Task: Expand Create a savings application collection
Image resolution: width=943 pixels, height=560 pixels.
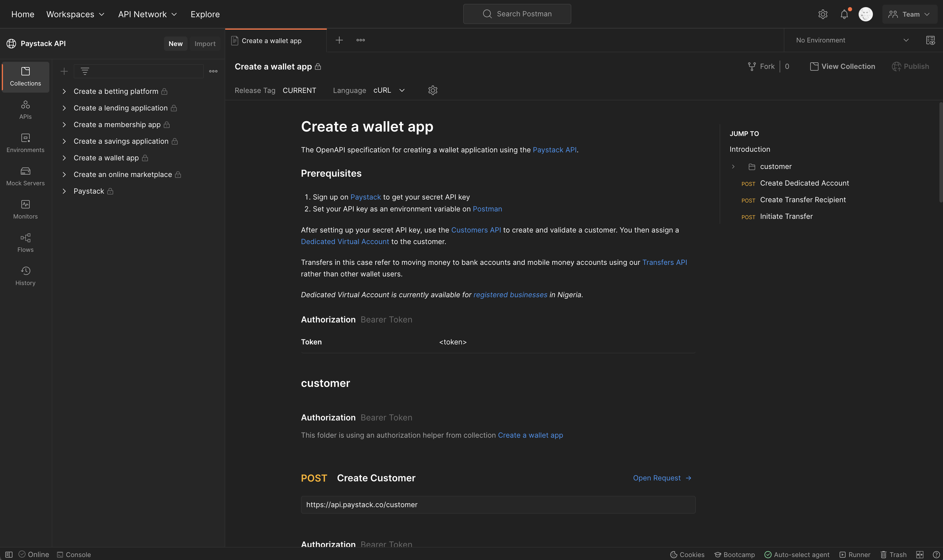Action: tap(64, 141)
